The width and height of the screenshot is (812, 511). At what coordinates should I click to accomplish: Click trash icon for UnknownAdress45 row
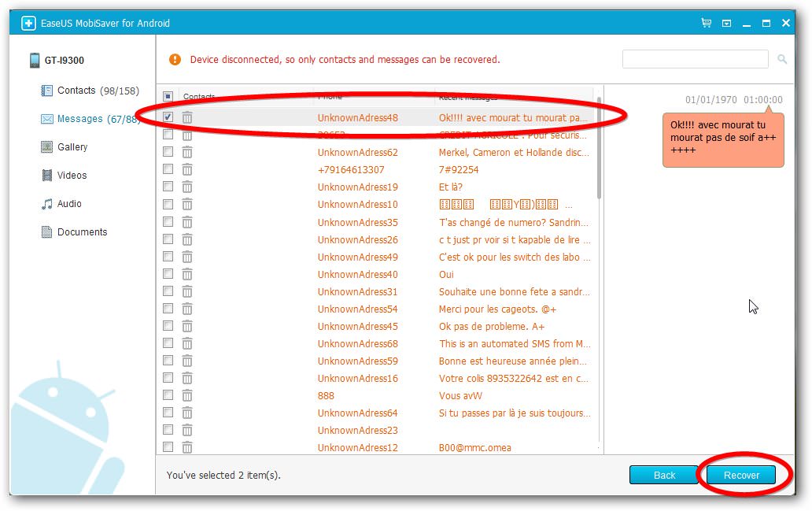[x=187, y=326]
